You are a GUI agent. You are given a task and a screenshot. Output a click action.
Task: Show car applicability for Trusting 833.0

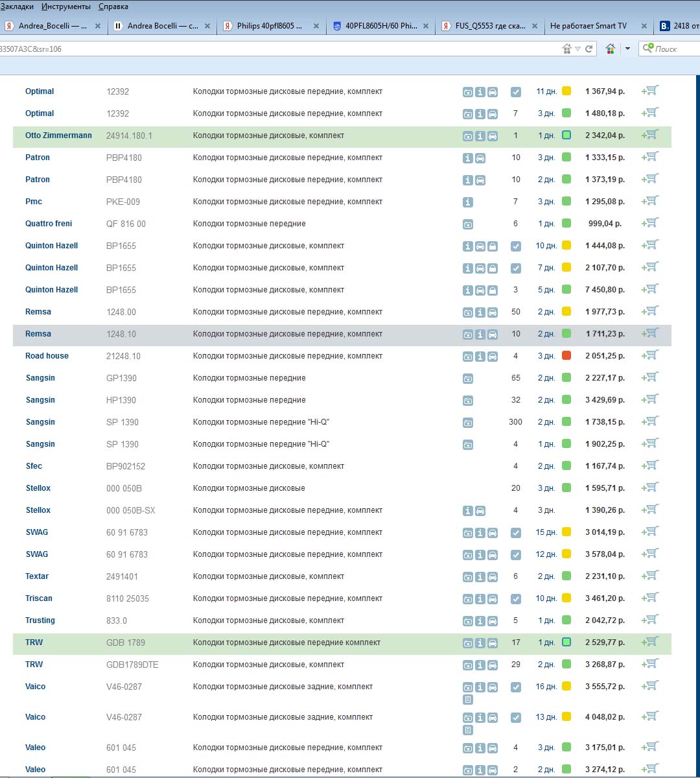493,621
